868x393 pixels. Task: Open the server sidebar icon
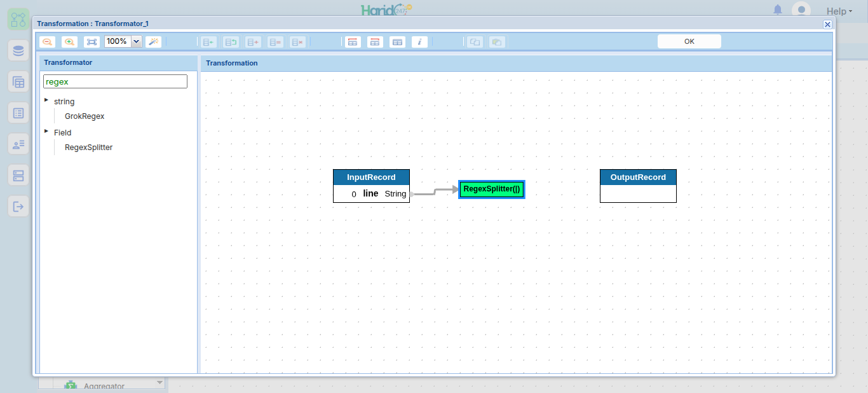18,176
